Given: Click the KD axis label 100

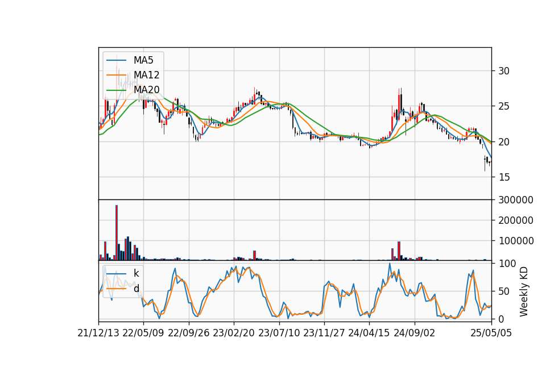Looking at the screenshot, I should (507, 264).
